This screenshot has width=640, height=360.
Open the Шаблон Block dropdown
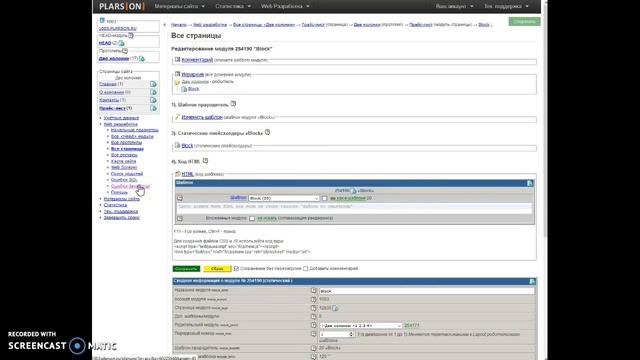(x=284, y=198)
